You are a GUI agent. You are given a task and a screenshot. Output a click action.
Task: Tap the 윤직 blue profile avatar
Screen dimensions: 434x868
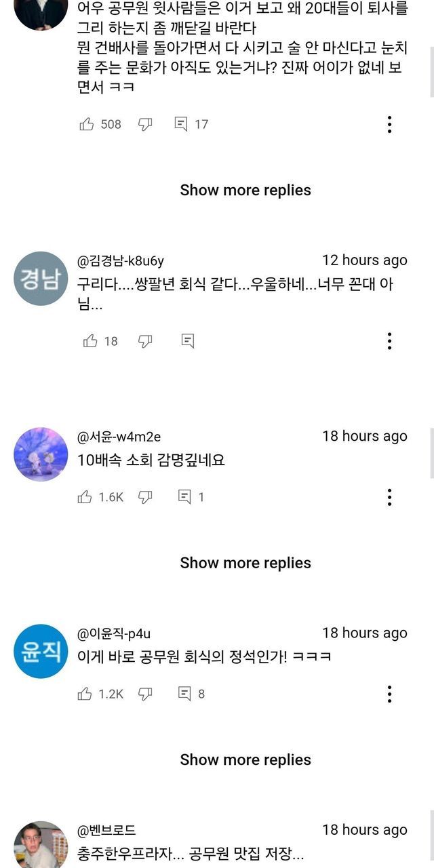(41, 652)
